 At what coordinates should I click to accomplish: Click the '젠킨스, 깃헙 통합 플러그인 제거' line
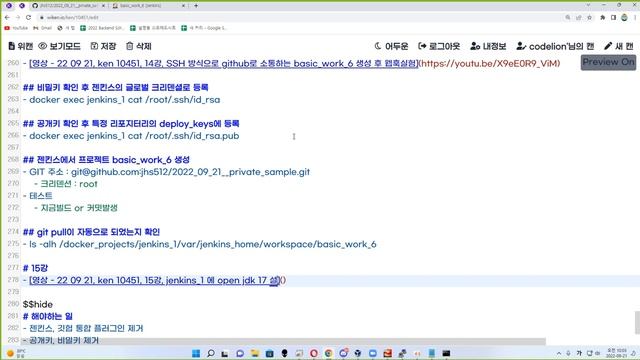coord(83,328)
